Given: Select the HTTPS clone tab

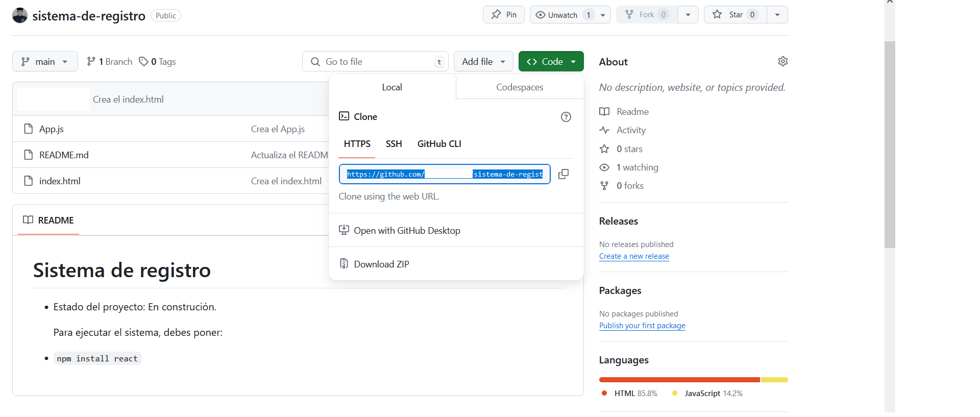Looking at the screenshot, I should pos(357,144).
